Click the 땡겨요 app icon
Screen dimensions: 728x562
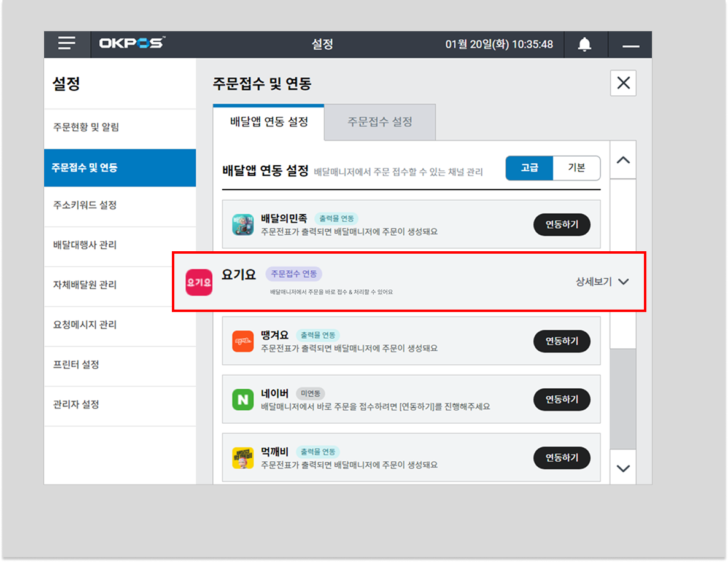[242, 341]
